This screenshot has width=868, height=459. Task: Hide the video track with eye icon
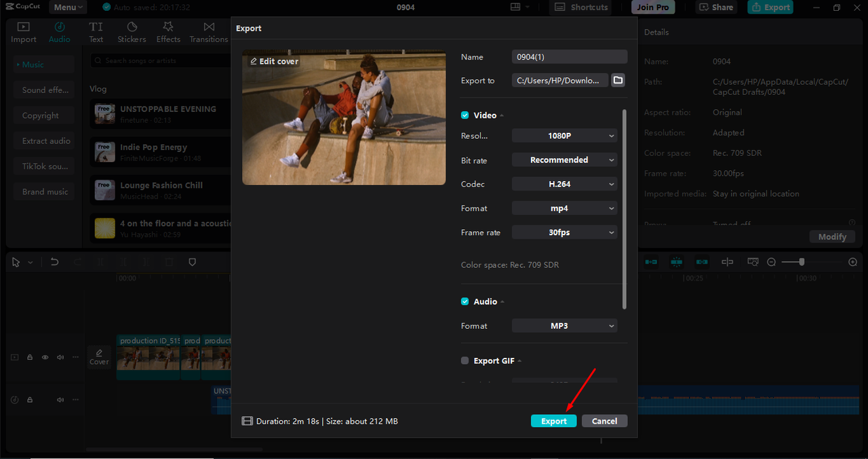pos(45,357)
